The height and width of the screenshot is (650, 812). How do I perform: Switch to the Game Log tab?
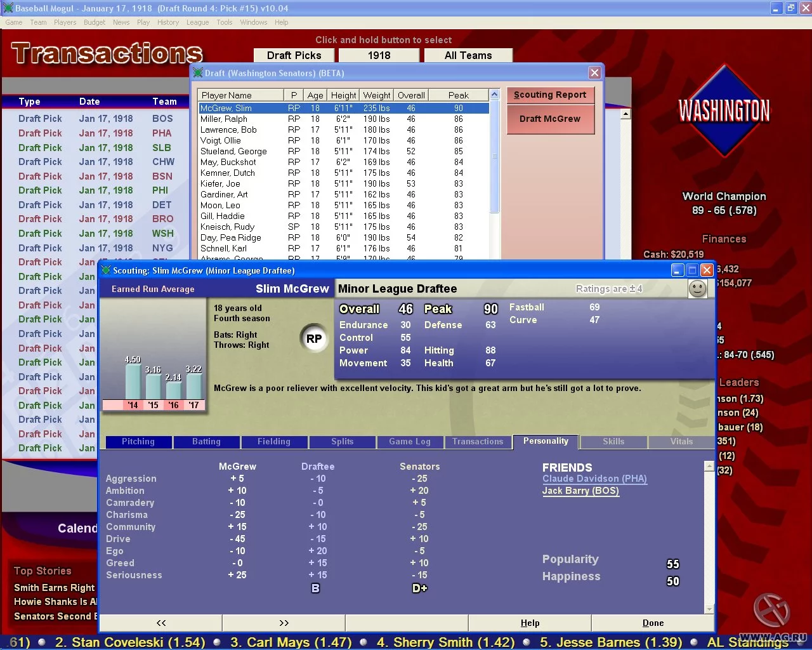(410, 442)
